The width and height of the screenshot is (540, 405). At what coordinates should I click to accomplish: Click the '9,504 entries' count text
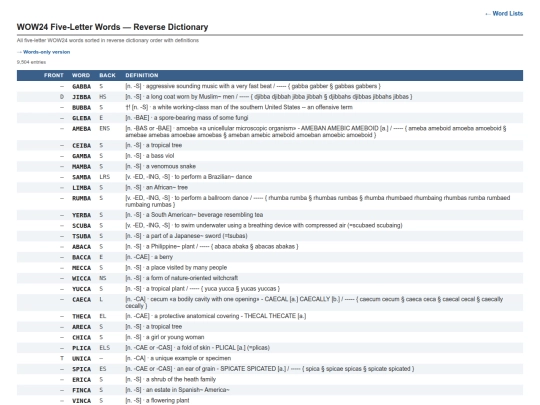(x=31, y=62)
